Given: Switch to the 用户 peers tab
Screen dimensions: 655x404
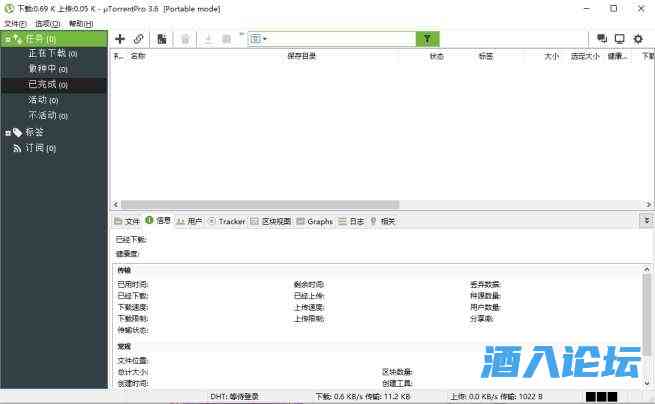Looking at the screenshot, I should (x=189, y=221).
